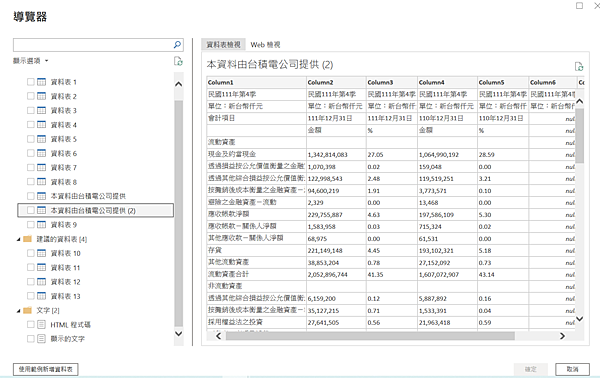Check the 資料表 11 checkbox
This screenshot has width=600, height=378.
pos(31,267)
